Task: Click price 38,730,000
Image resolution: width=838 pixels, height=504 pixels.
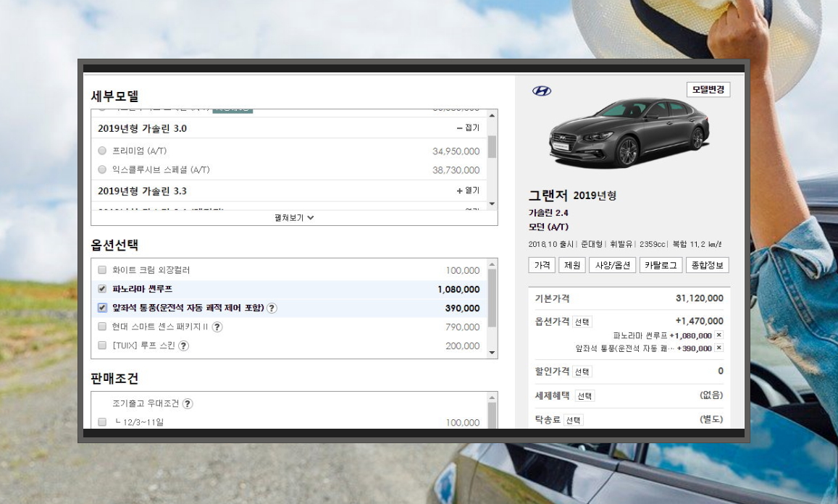Action: click(x=456, y=170)
